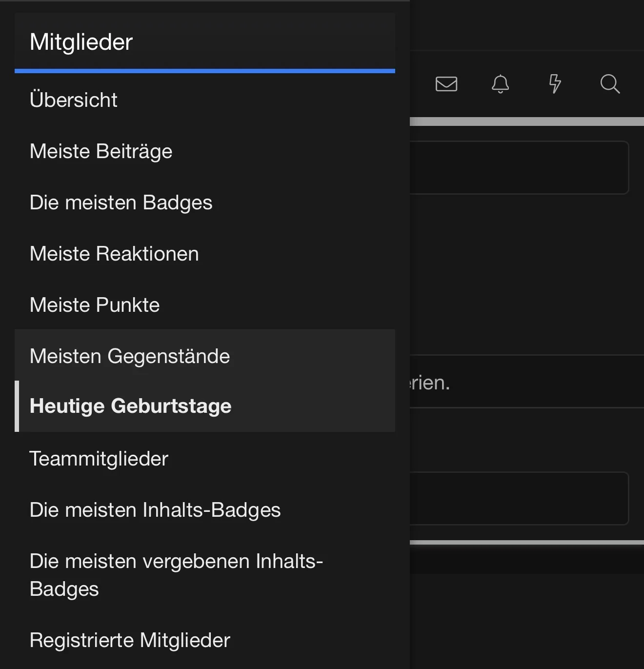Click the lightning bolt activity icon
Image resolution: width=644 pixels, height=669 pixels.
pos(555,84)
